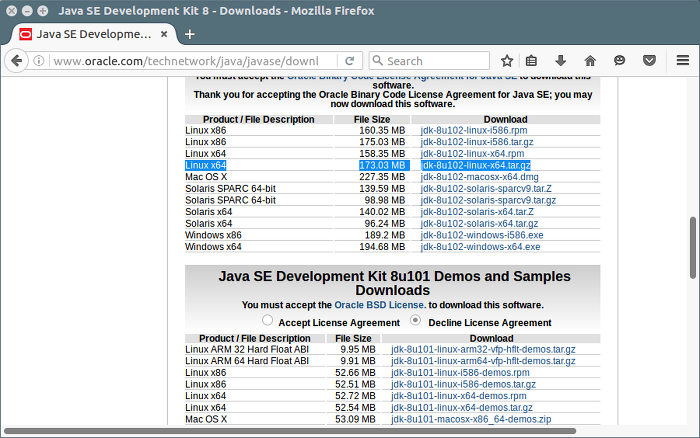Download jdk-8u102-solaris-x64.tar.gz

click(x=479, y=223)
